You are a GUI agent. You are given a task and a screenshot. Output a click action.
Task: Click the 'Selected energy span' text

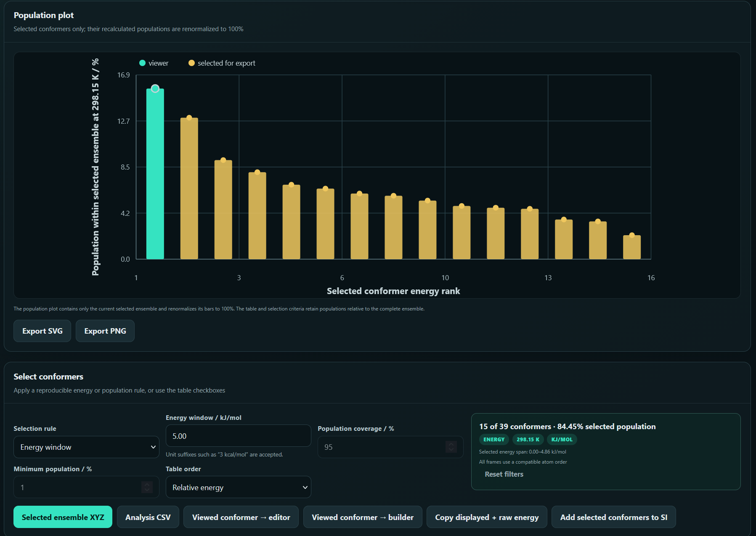[x=523, y=452]
